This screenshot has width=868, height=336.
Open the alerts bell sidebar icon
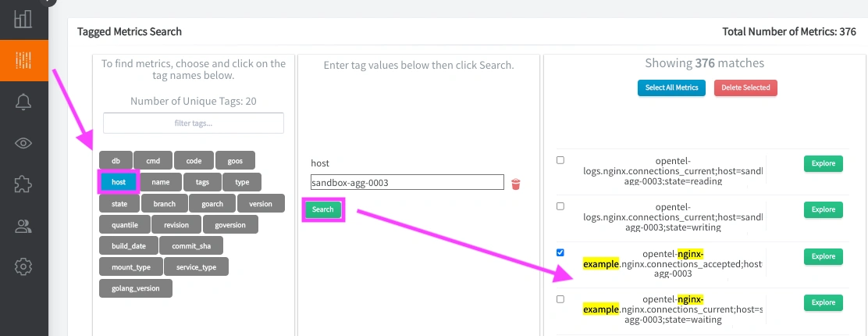pos(23,102)
